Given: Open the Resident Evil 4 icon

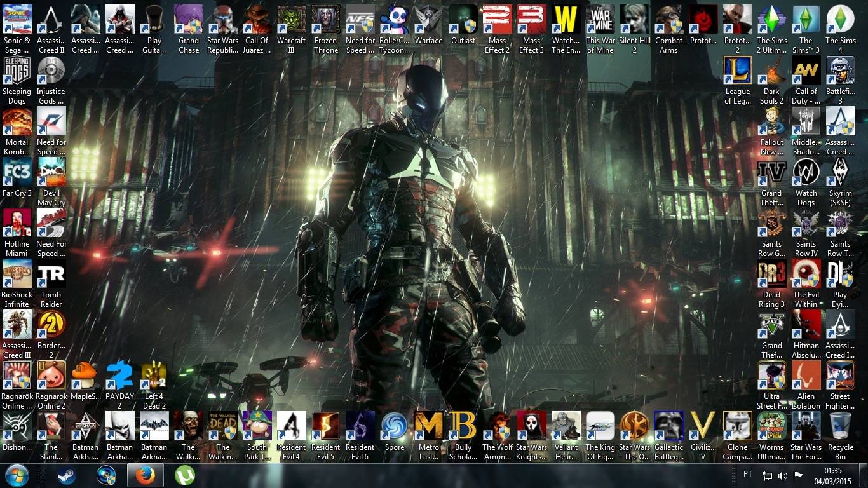Looking at the screenshot, I should tap(292, 426).
